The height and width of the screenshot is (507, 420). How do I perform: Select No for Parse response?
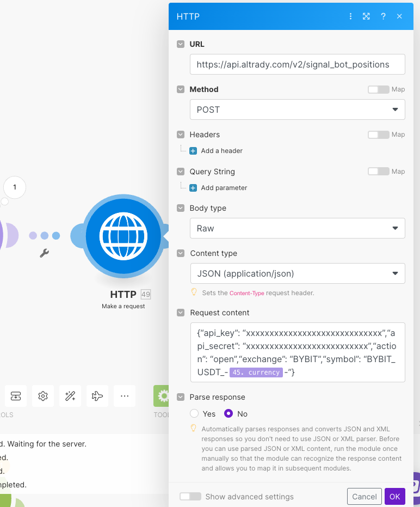pyautogui.click(x=228, y=413)
